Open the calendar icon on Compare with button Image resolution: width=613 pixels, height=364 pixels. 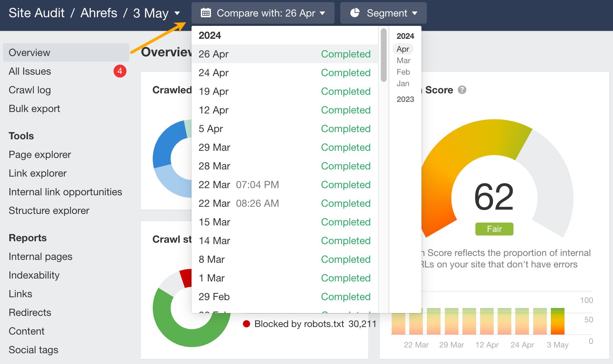[205, 13]
